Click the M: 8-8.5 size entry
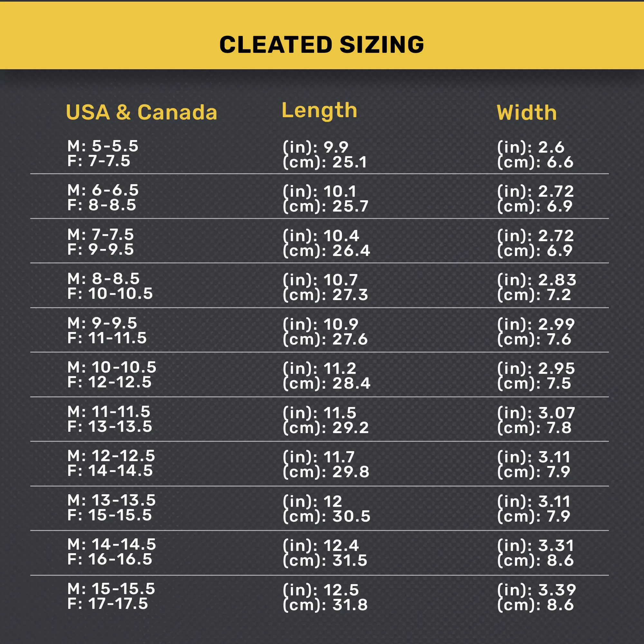This screenshot has height=644, width=644. coord(103,279)
